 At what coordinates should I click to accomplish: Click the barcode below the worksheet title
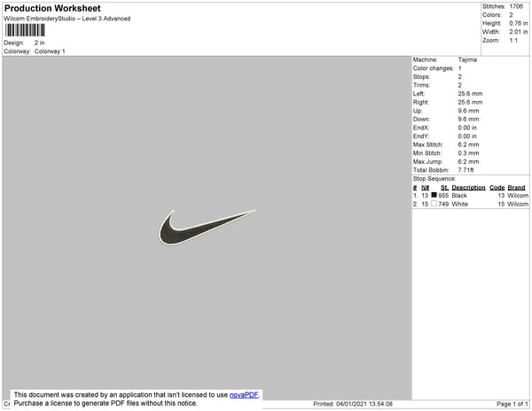click(25, 30)
